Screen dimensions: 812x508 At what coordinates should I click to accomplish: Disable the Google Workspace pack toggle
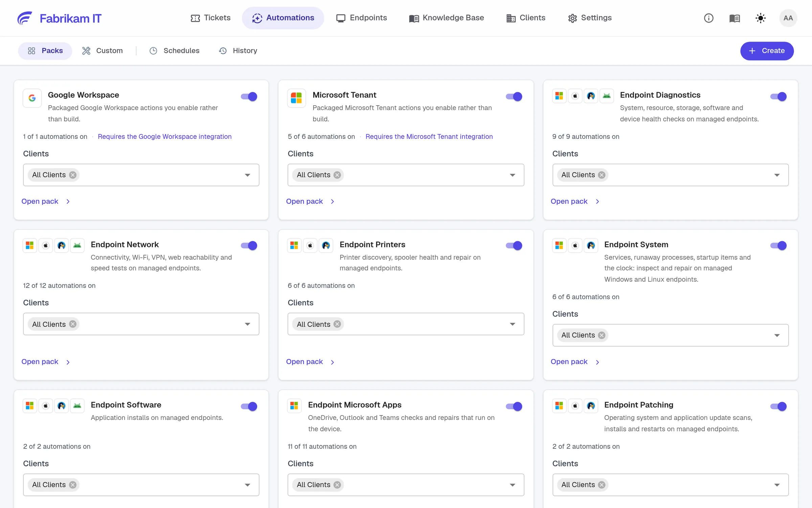pos(249,97)
